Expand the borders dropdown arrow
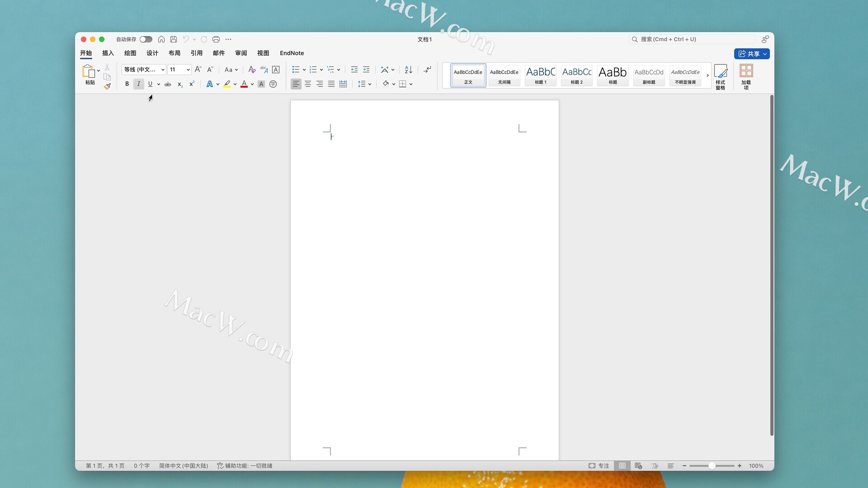 pyautogui.click(x=411, y=84)
